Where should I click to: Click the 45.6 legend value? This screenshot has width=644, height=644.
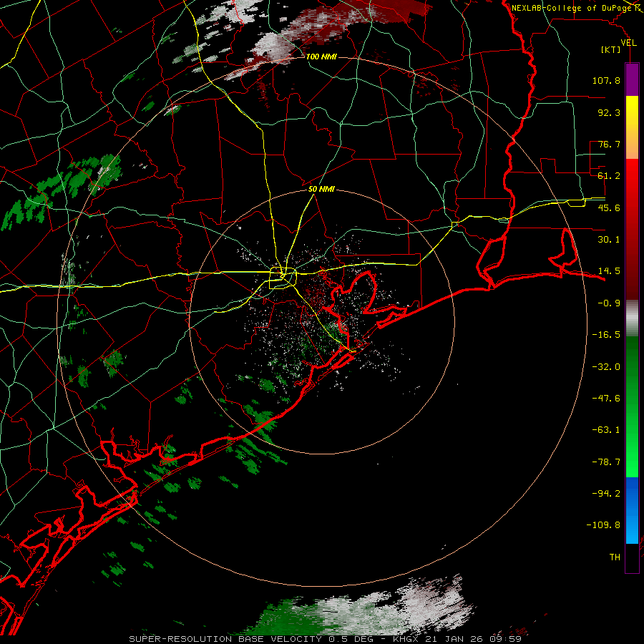[609, 208]
